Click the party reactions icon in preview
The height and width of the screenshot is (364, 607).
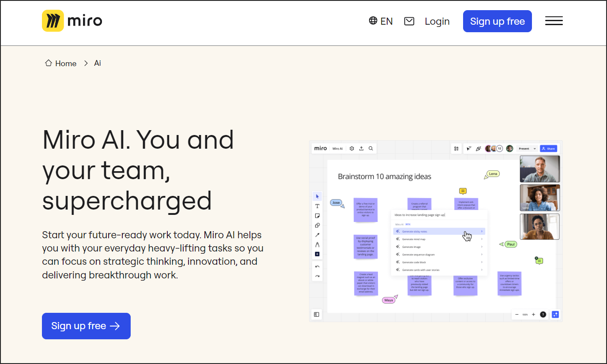[x=478, y=149]
